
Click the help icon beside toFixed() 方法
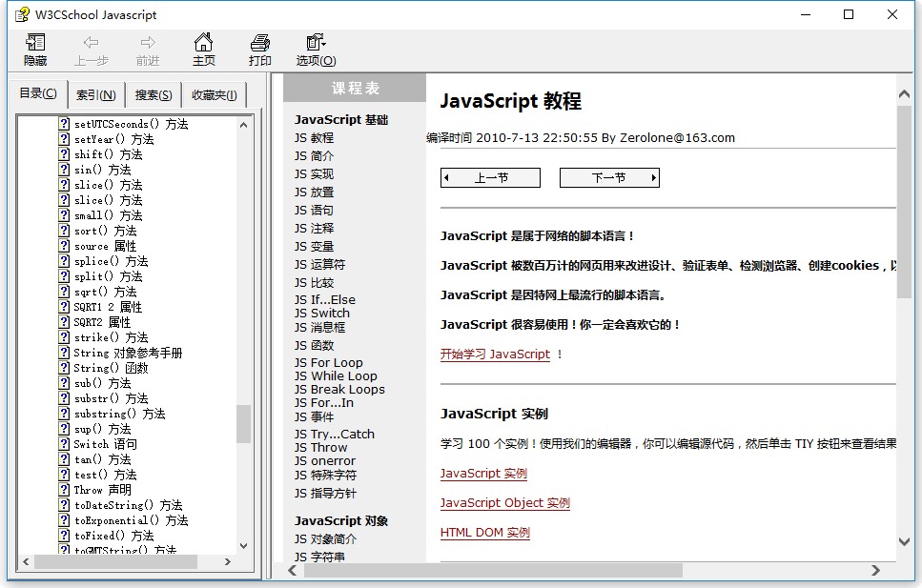pyautogui.click(x=64, y=536)
